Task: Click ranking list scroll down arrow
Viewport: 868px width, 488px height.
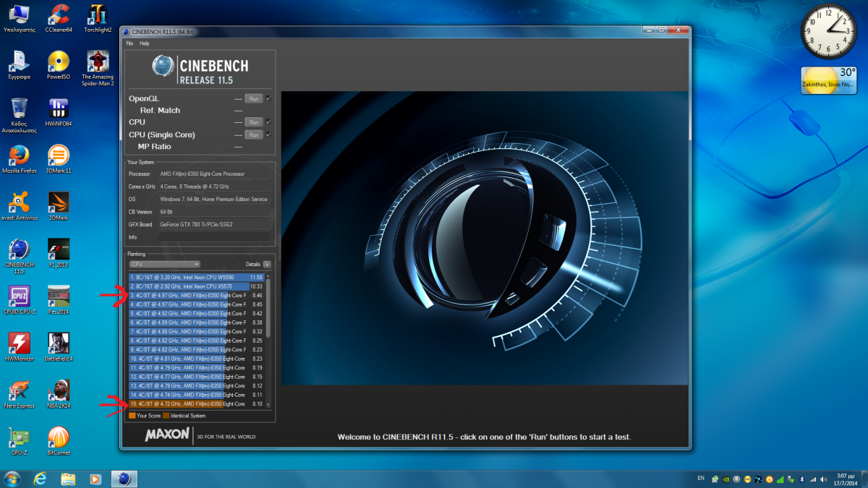Action: [x=268, y=405]
